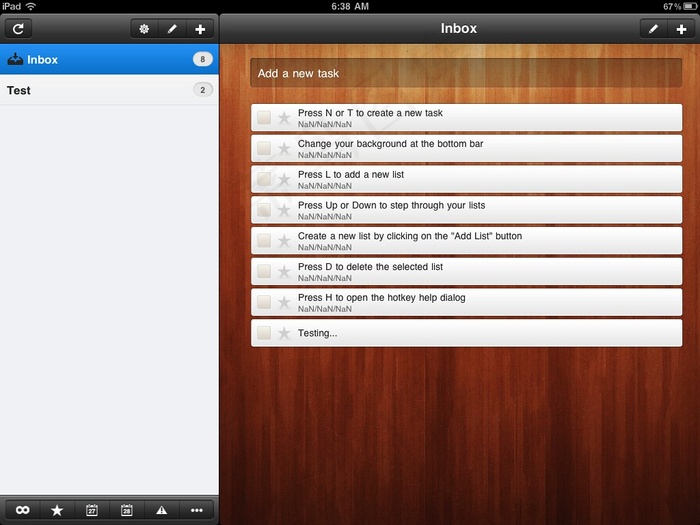Star the 'Create a new list' task
Screen dimensions: 700x525
point(284,241)
